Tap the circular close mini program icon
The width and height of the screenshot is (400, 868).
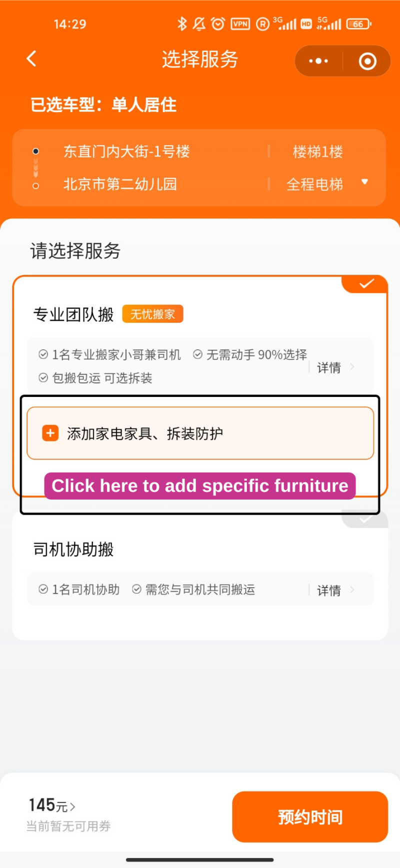click(x=367, y=62)
